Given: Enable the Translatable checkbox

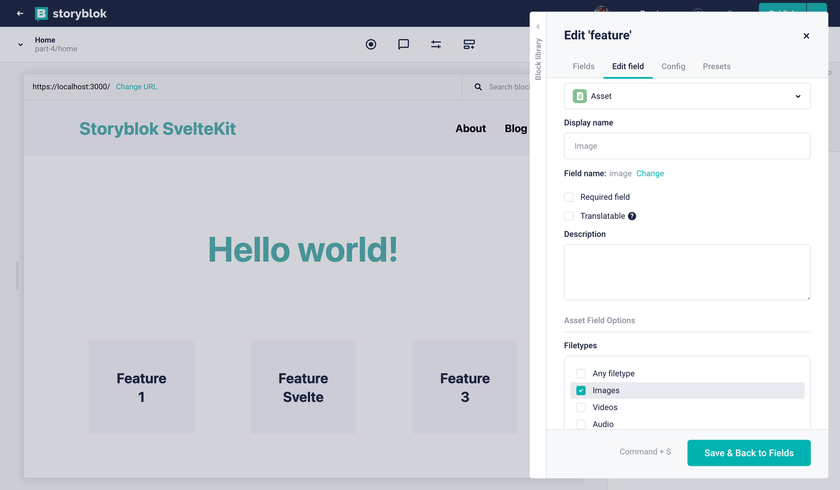Looking at the screenshot, I should (x=569, y=216).
